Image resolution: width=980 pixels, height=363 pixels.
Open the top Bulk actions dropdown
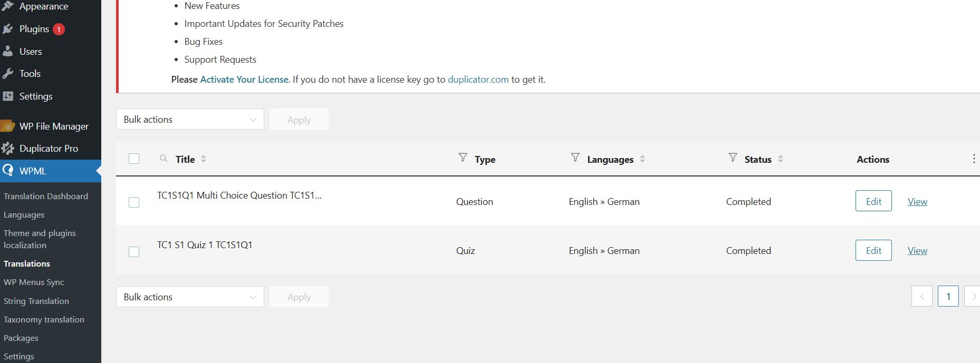click(190, 120)
